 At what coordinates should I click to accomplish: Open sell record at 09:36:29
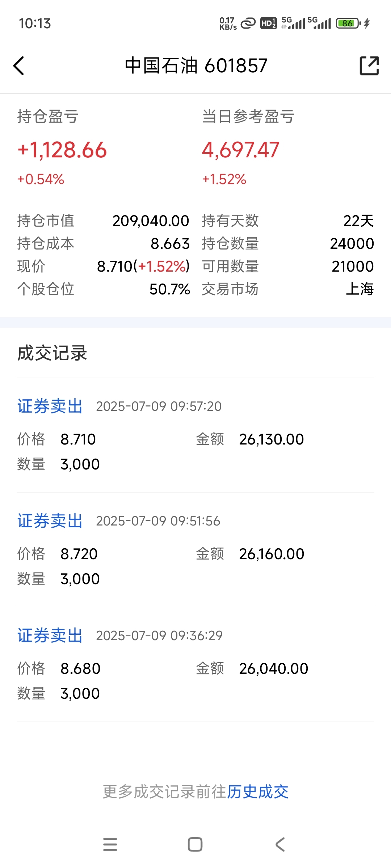point(195,664)
